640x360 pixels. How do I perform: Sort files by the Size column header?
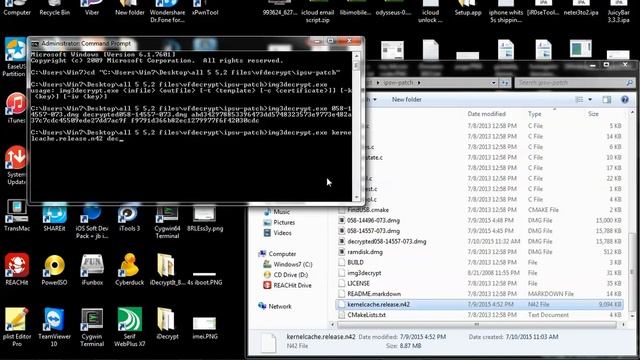tap(593, 114)
